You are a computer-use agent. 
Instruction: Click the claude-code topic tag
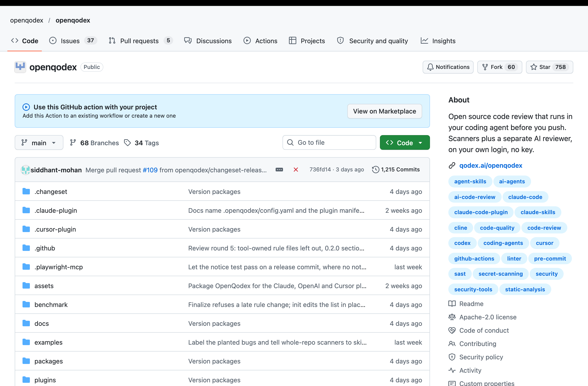(525, 197)
